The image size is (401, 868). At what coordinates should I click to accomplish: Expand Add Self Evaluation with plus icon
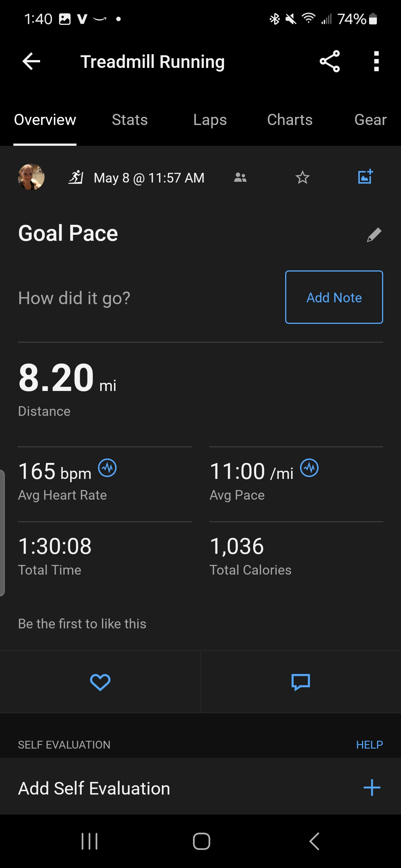point(372,788)
